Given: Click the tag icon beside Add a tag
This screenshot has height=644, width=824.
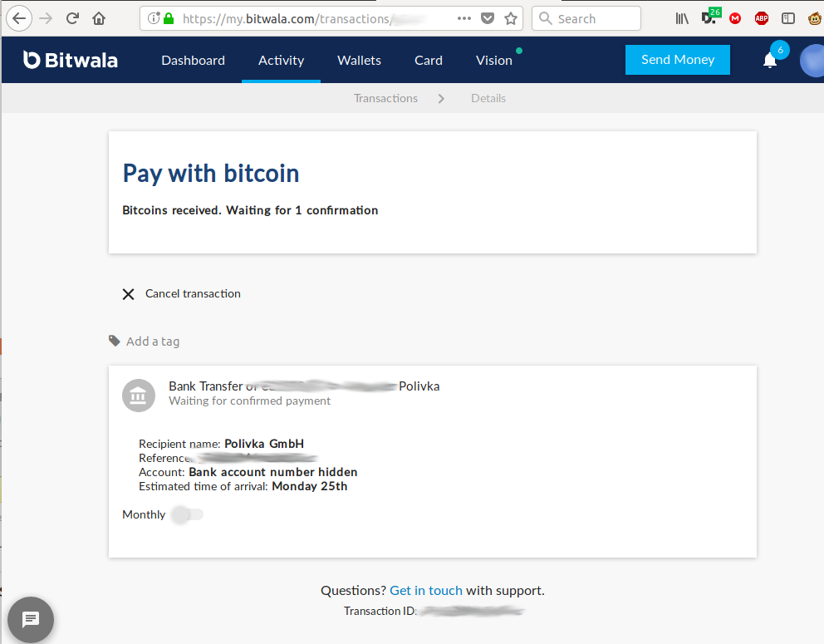Looking at the screenshot, I should [x=114, y=341].
